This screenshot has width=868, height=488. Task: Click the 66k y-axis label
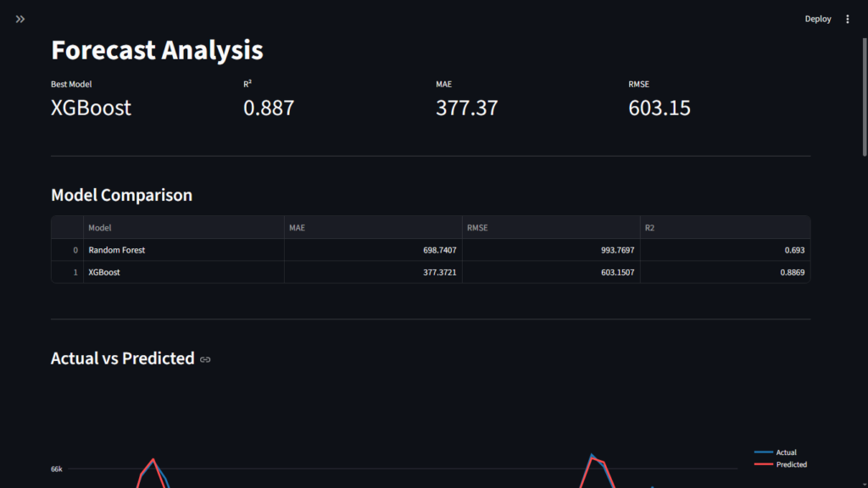(57, 469)
